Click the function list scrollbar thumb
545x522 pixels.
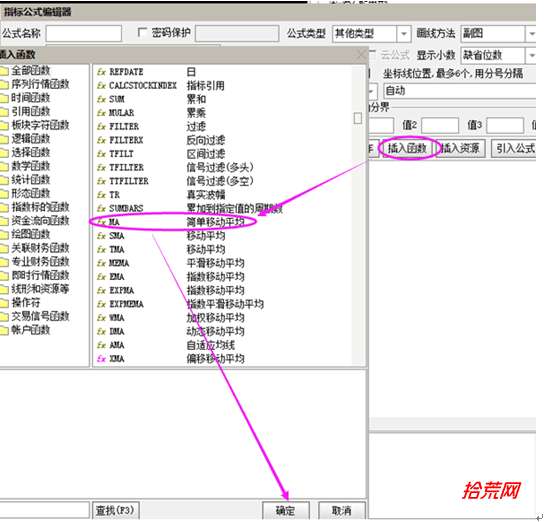click(357, 118)
